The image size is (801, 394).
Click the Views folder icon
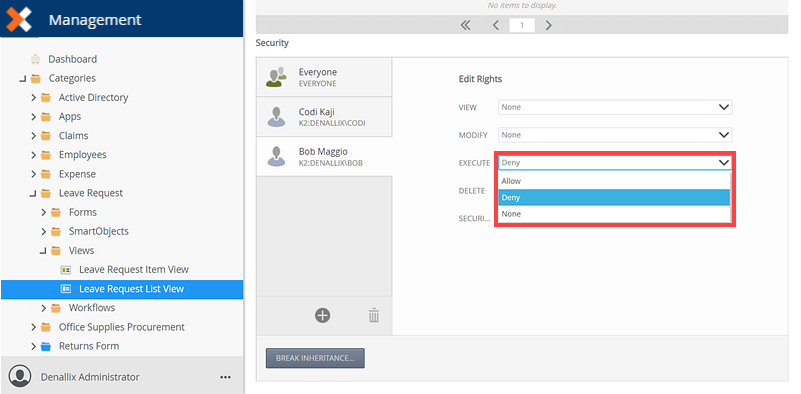pyautogui.click(x=56, y=251)
